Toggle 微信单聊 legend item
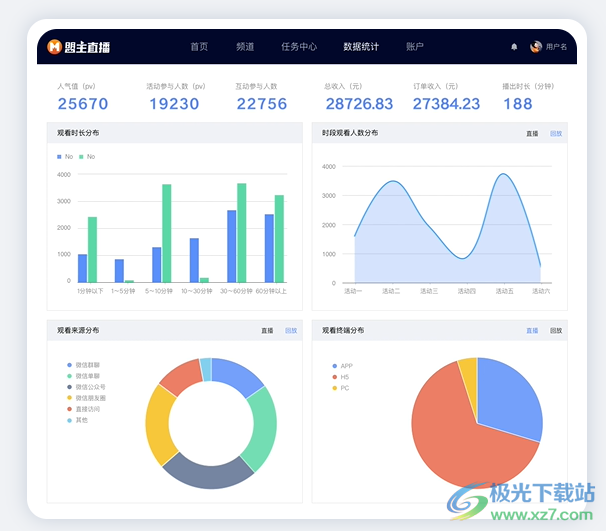This screenshot has height=531, width=606. click(83, 376)
